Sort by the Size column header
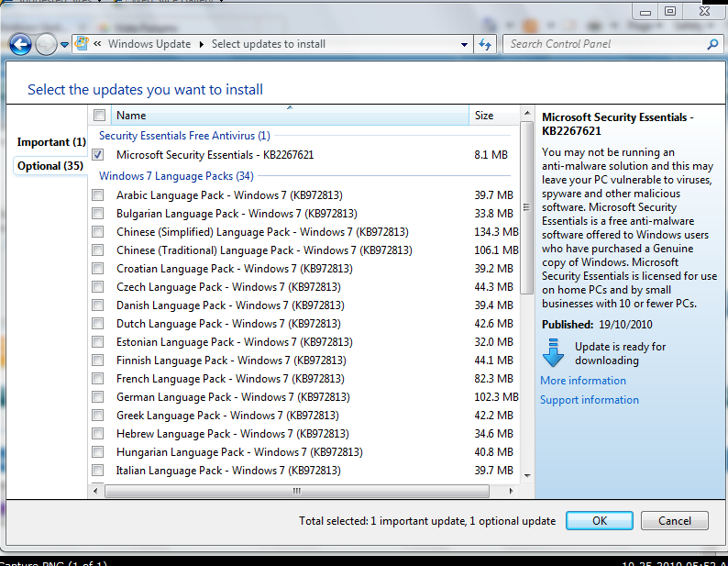Screen dimensions: 728x566 click(494, 116)
